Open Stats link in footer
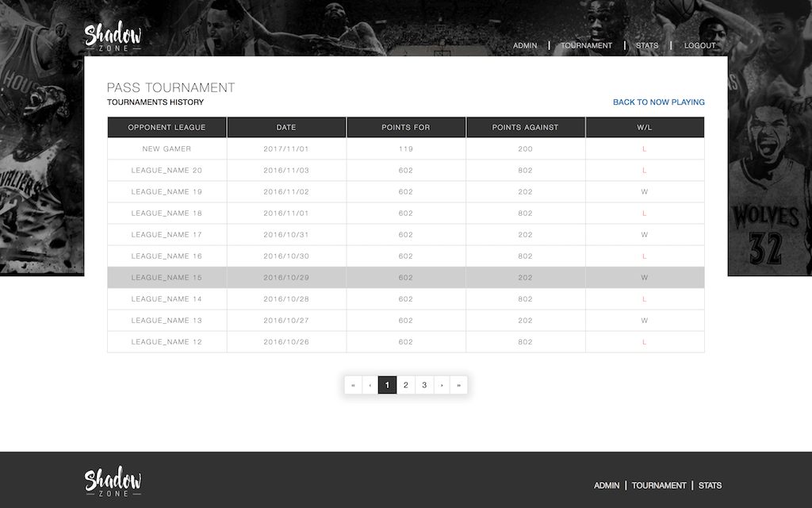 tap(710, 485)
